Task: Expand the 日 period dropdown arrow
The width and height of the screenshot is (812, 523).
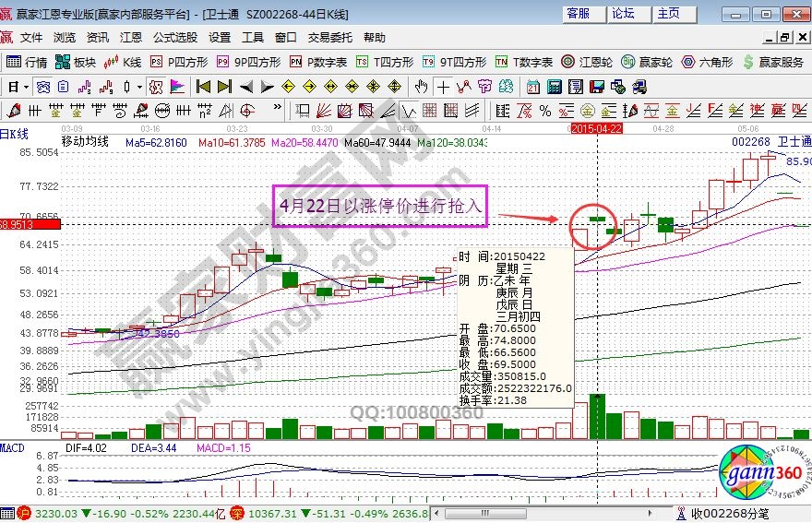Action: pyautogui.click(x=27, y=87)
